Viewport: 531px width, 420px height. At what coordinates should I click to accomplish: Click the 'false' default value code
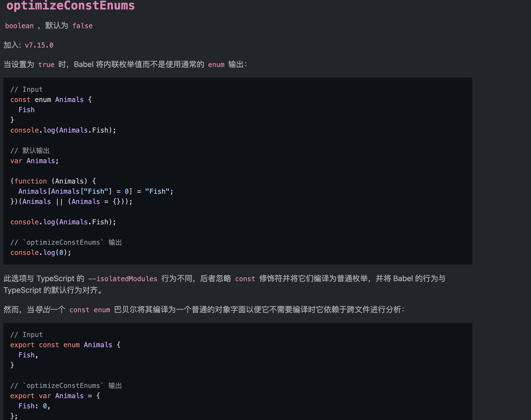[82, 26]
